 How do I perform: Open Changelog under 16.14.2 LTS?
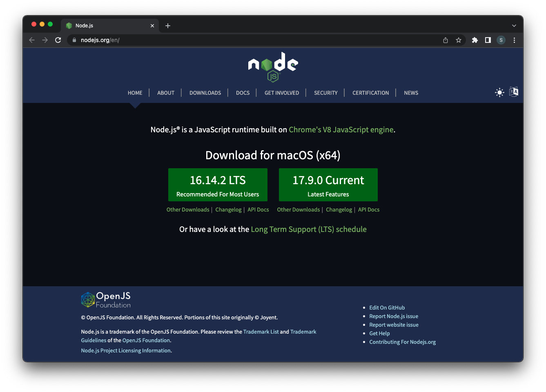[228, 209]
